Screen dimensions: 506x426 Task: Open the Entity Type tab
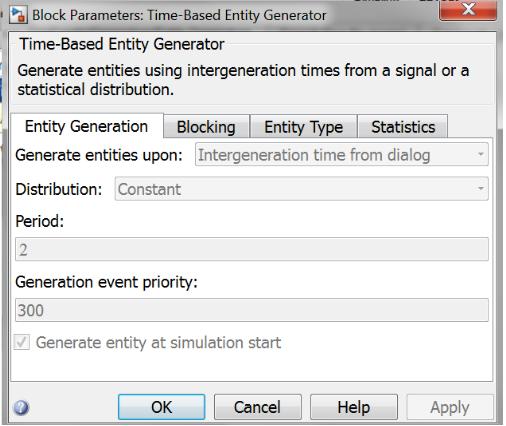click(304, 127)
